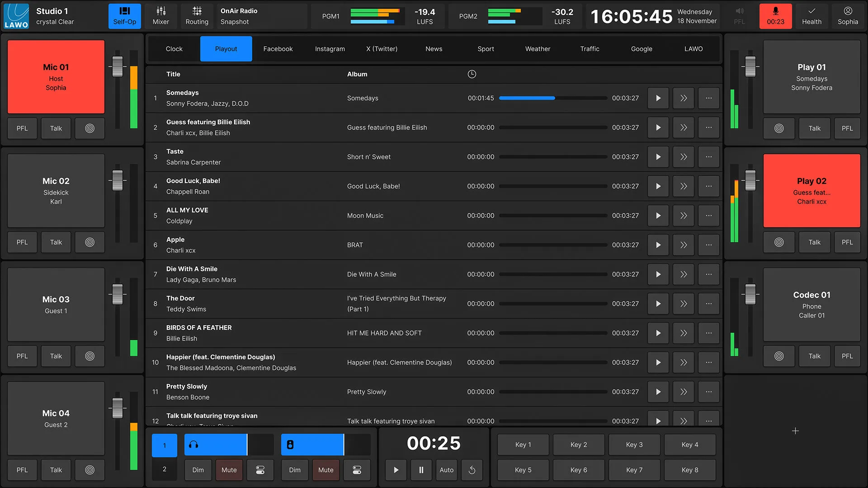Open the Mixer view
This screenshot has width=868, height=488.
tap(160, 16)
